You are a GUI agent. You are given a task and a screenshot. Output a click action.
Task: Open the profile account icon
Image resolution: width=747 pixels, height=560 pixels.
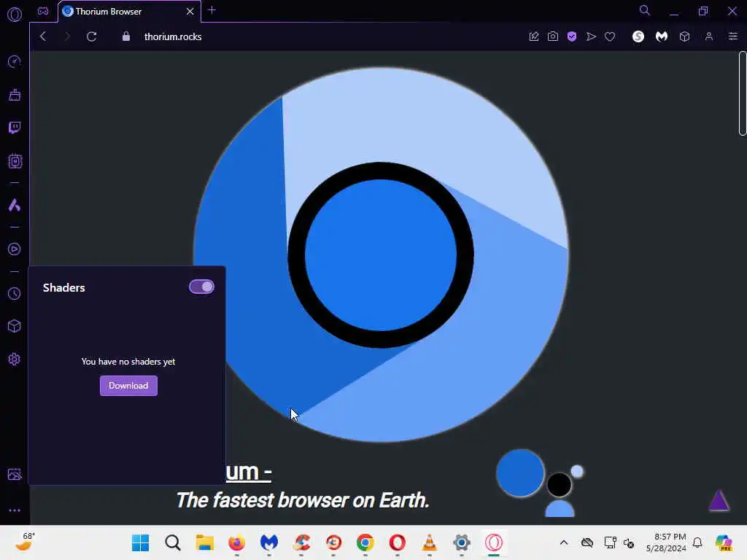(x=709, y=36)
